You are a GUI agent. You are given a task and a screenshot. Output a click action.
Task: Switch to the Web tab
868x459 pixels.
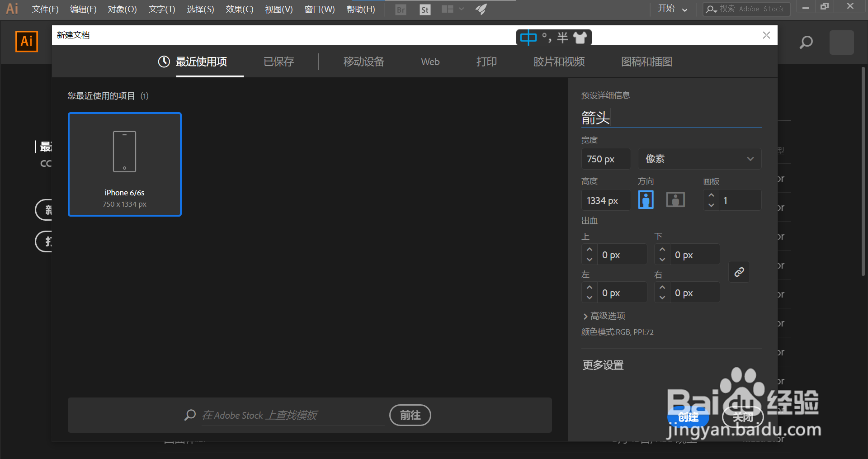tap(430, 62)
